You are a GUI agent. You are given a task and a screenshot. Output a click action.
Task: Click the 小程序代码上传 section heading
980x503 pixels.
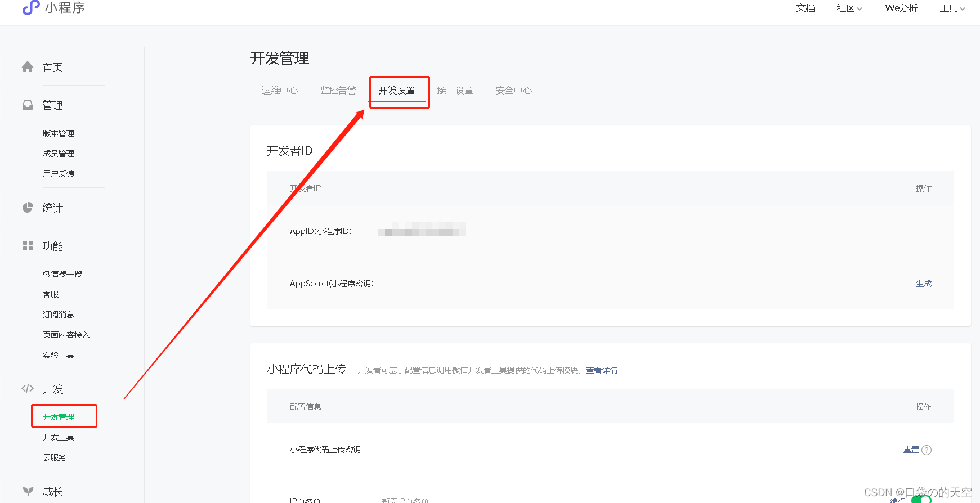[306, 369]
